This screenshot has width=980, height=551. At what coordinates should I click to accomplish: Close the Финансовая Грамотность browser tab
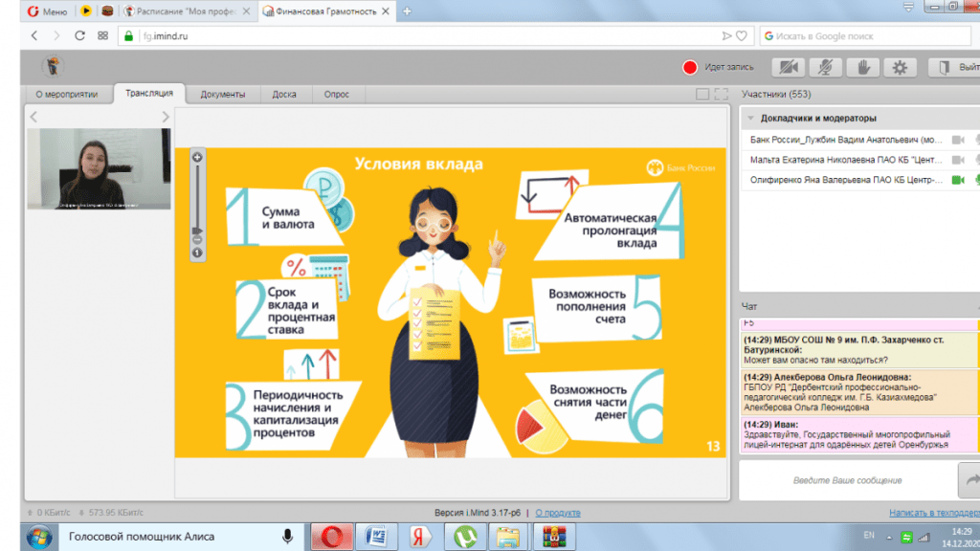[x=386, y=11]
